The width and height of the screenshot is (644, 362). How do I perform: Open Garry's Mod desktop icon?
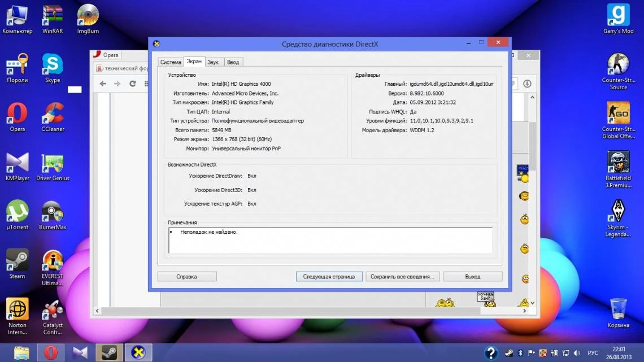618,19
